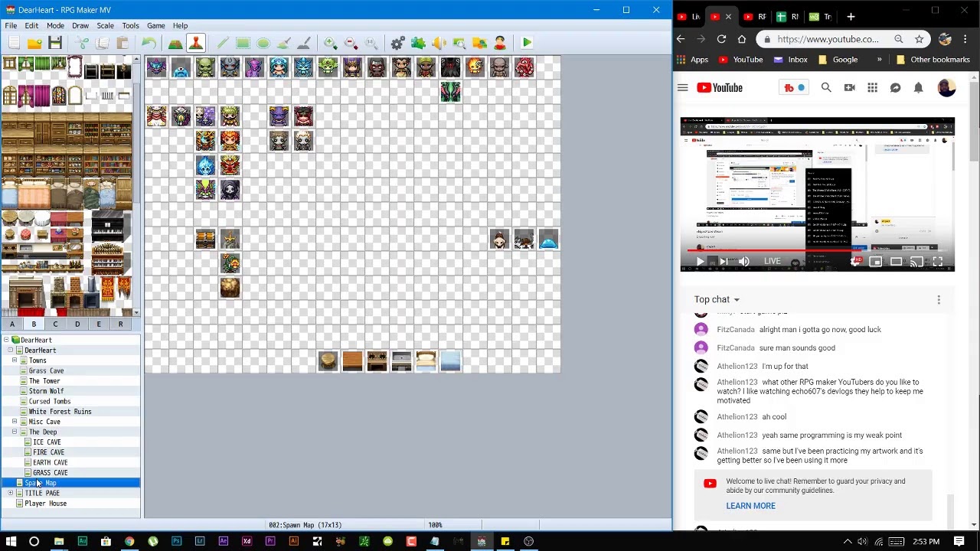Select the Flood Fill tool
Image resolution: width=980 pixels, height=551 pixels.
(x=283, y=43)
